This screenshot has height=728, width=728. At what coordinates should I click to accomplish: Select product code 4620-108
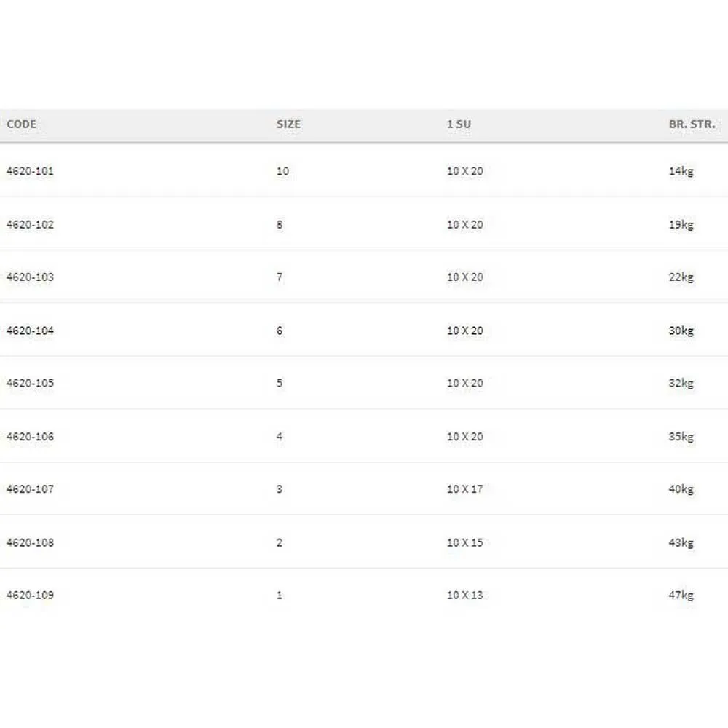tap(30, 542)
